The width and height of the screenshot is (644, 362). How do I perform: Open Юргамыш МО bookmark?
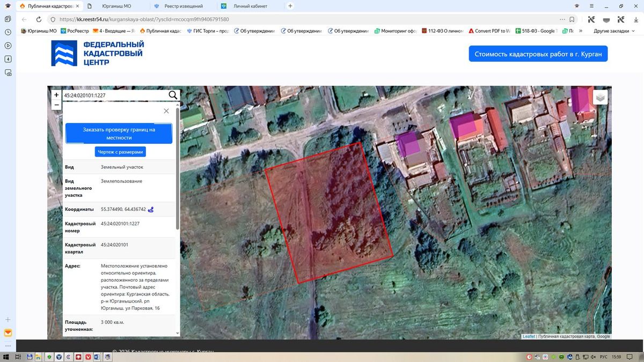tap(39, 31)
